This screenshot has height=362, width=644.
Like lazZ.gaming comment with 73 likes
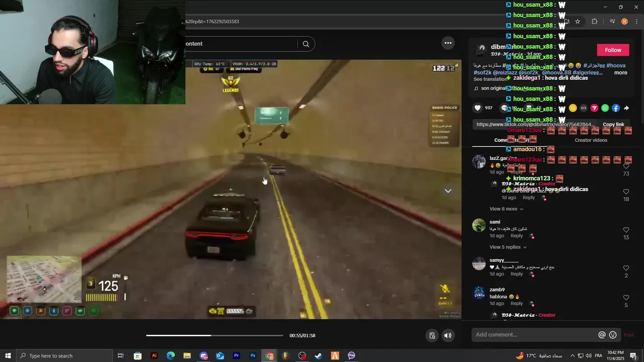point(626,166)
